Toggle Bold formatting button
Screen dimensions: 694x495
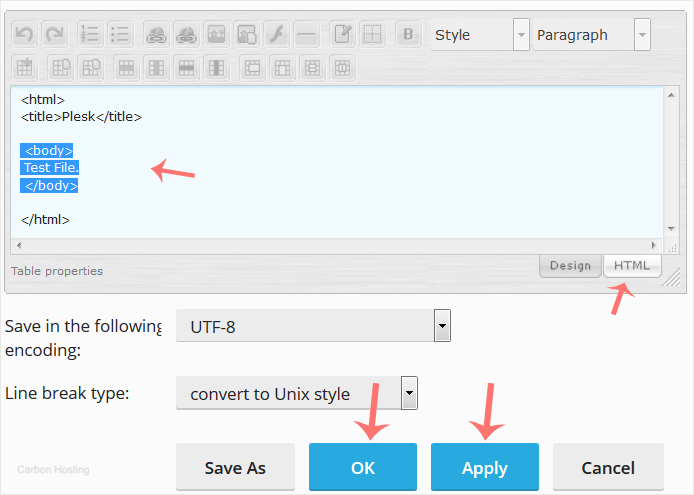[x=408, y=34]
